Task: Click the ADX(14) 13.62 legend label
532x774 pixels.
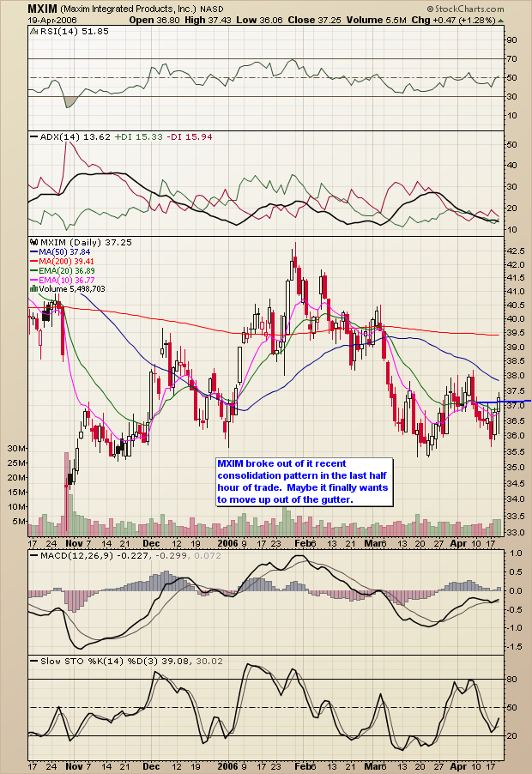Action: [75, 136]
